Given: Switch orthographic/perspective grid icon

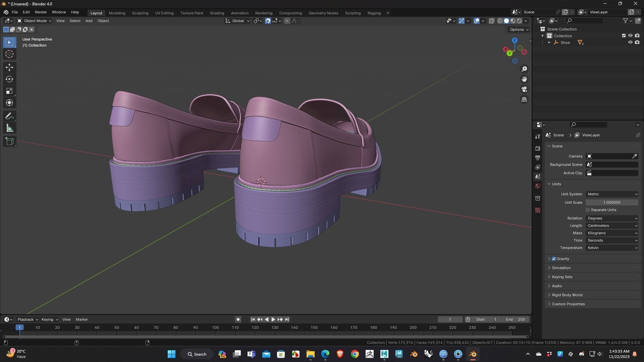Looking at the screenshot, I should pyautogui.click(x=524, y=100).
